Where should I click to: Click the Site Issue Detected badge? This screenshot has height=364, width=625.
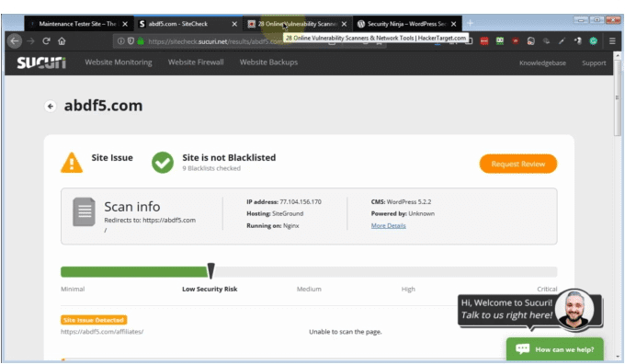tap(94, 320)
